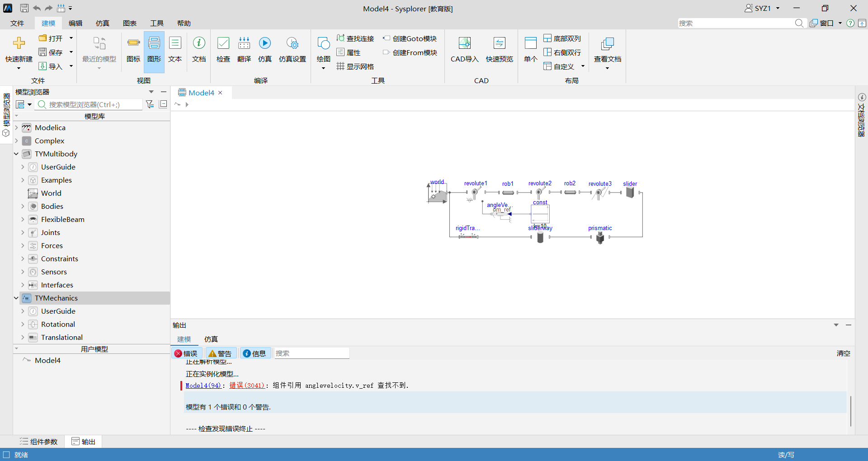
Task: Open 组件参数 panel tab
Action: pos(39,442)
